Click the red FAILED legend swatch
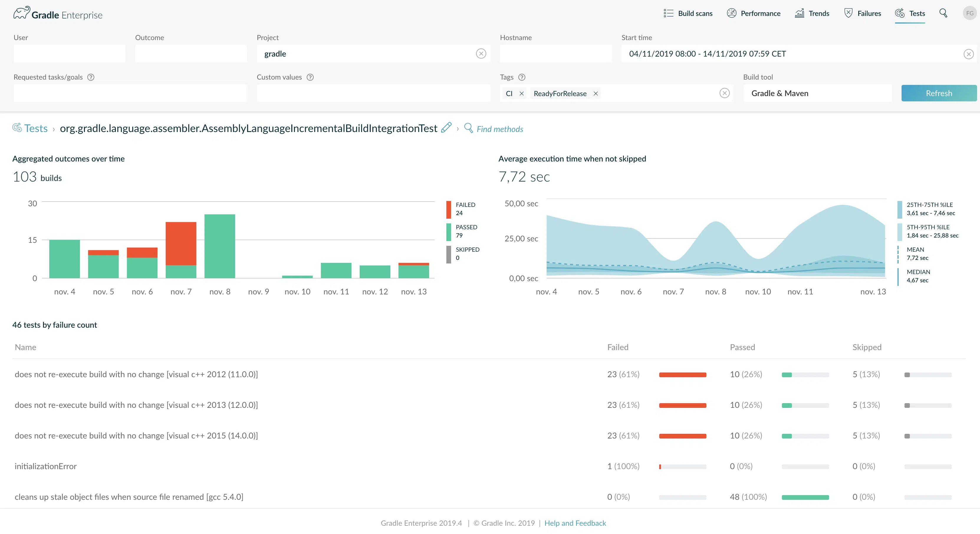 [448, 209]
